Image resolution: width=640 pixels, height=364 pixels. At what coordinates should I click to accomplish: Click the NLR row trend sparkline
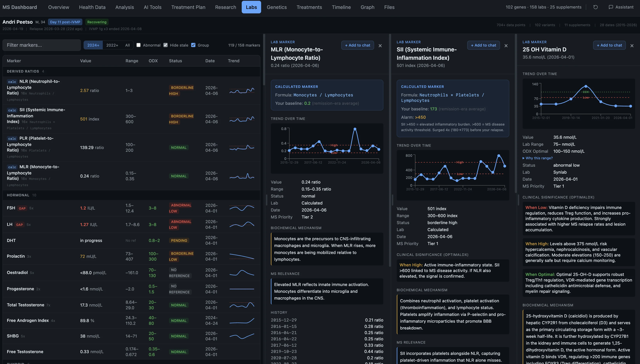tap(242, 90)
